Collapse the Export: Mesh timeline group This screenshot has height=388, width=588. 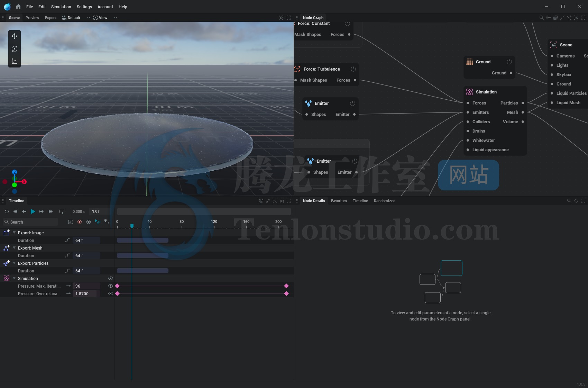tap(14, 248)
